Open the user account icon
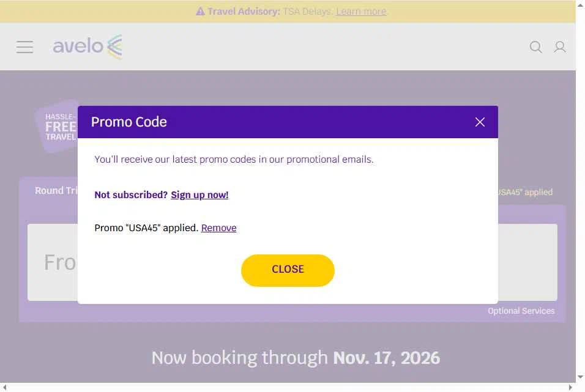This screenshot has width=585, height=392. (x=560, y=47)
